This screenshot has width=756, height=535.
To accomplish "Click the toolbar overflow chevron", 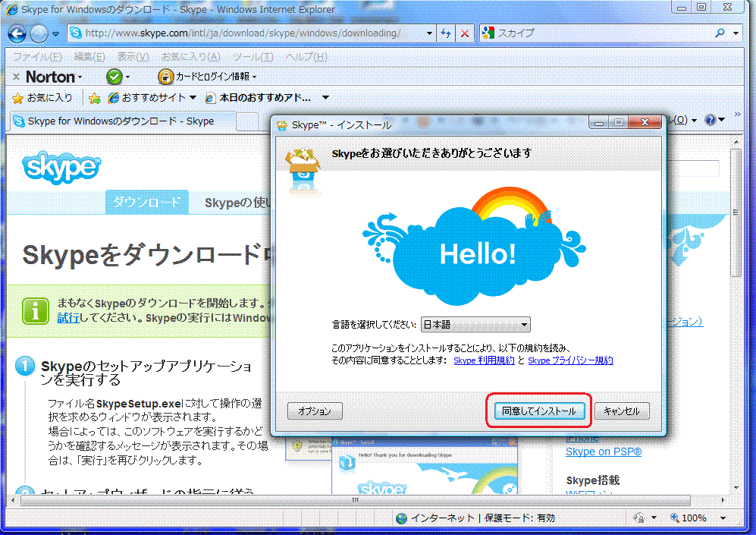I will [737, 115].
